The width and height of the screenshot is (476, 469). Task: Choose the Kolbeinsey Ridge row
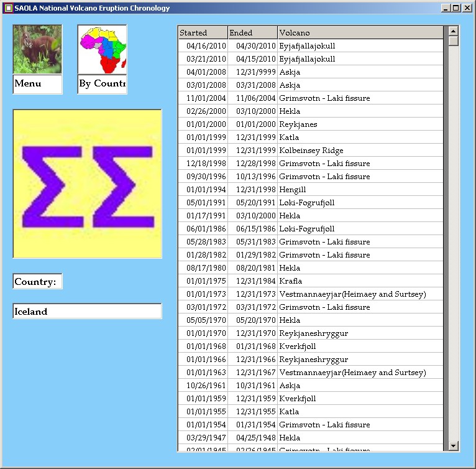pos(311,151)
